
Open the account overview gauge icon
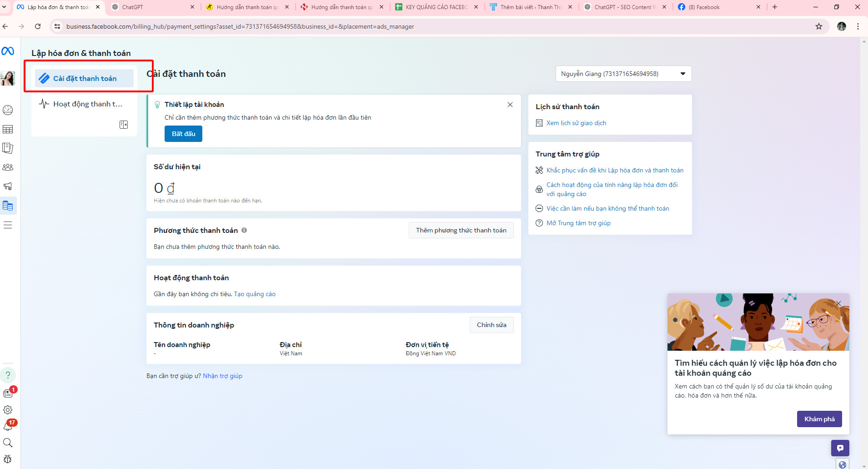(8, 110)
